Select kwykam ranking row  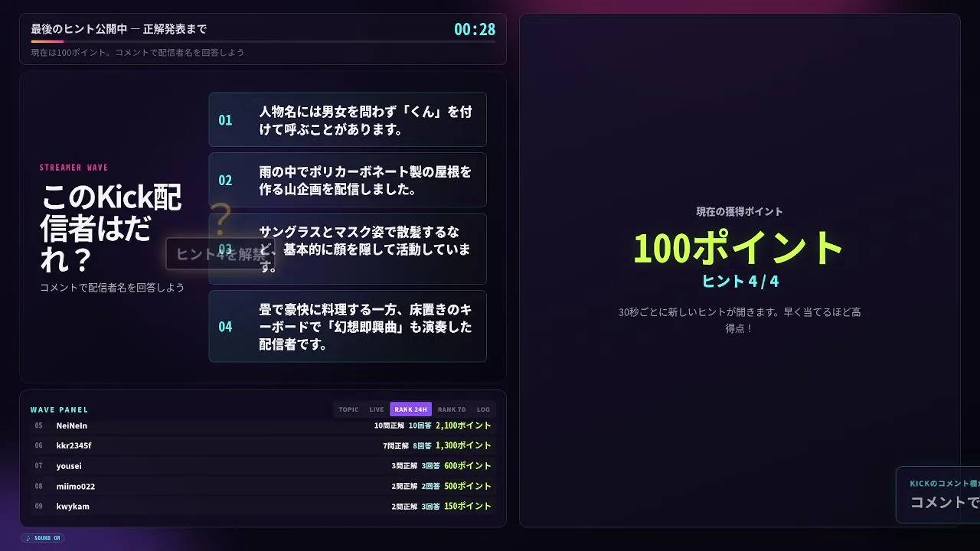[x=263, y=507]
